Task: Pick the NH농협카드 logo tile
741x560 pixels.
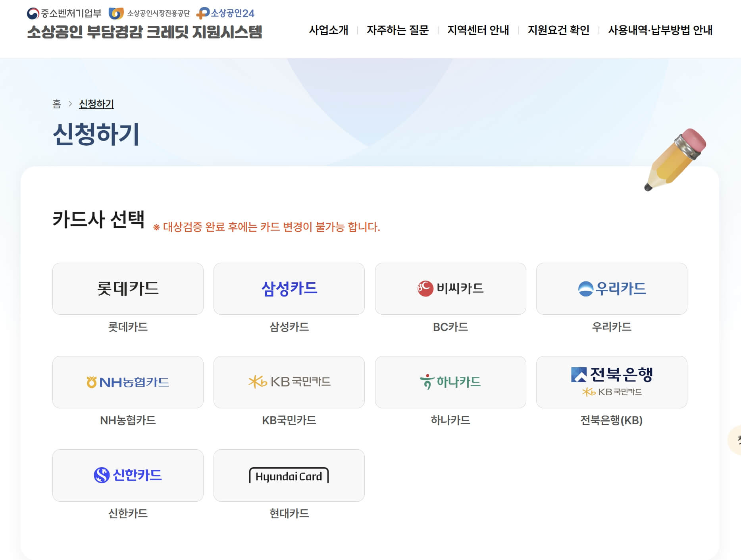Action: pyautogui.click(x=128, y=382)
